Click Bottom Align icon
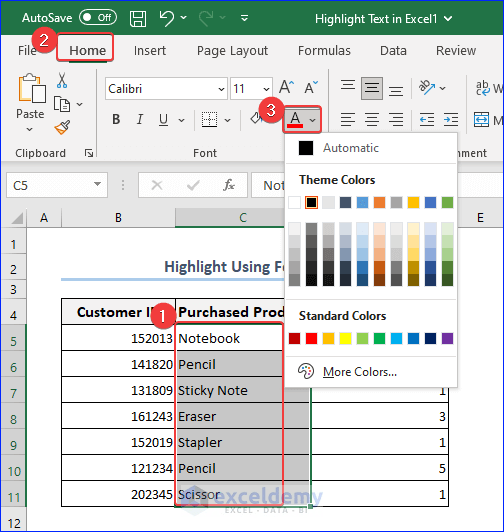Image resolution: width=504 pixels, height=532 pixels. (396, 91)
